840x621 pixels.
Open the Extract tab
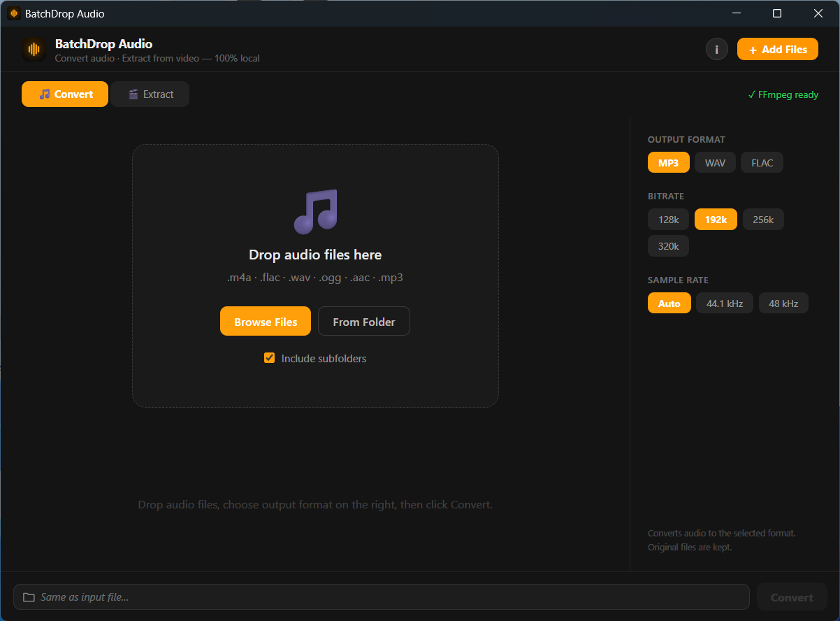point(150,94)
